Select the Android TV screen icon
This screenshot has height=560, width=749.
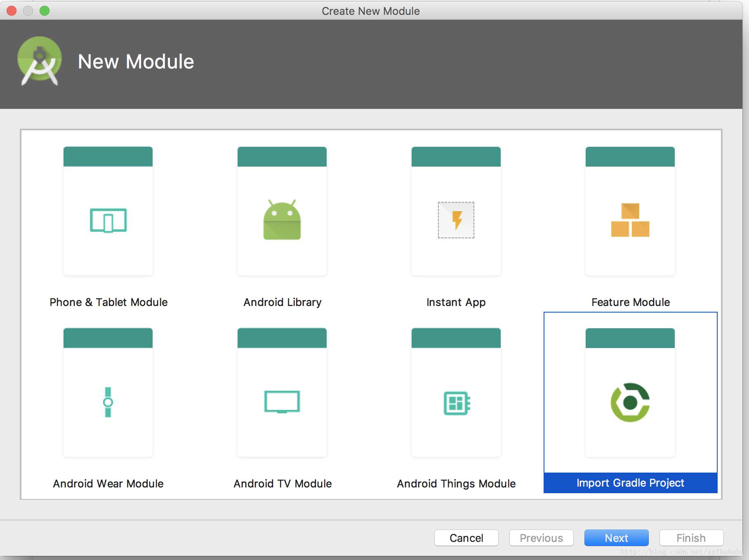tap(282, 402)
